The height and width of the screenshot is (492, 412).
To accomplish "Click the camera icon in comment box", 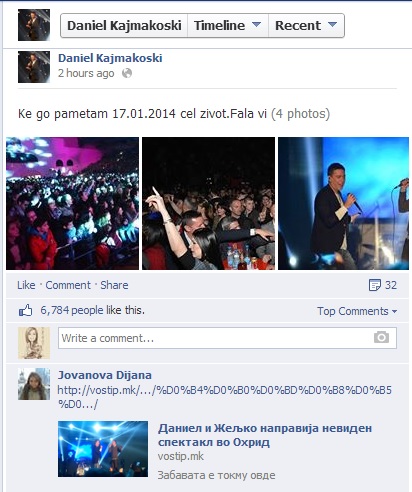I will pyautogui.click(x=381, y=337).
